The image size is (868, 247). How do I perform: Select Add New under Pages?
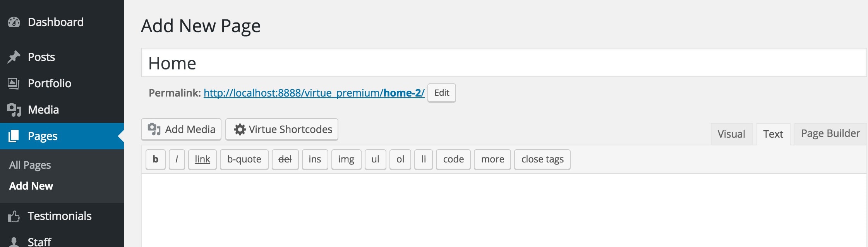[x=31, y=186]
